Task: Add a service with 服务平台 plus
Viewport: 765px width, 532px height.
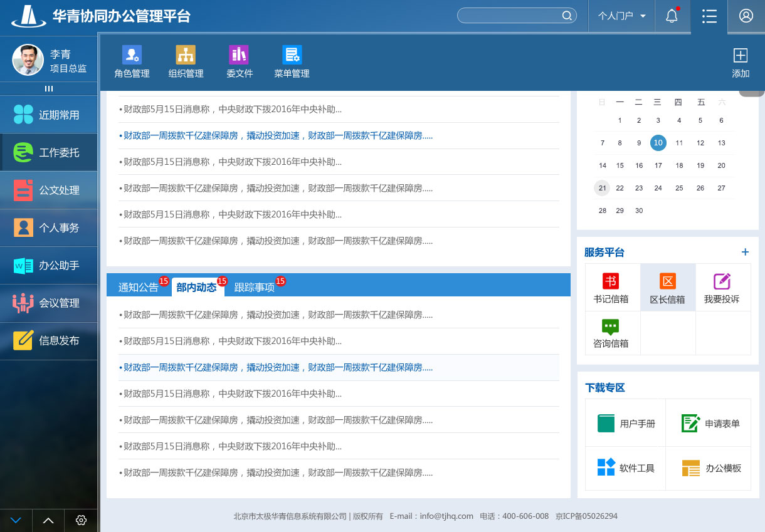Action: pyautogui.click(x=745, y=252)
